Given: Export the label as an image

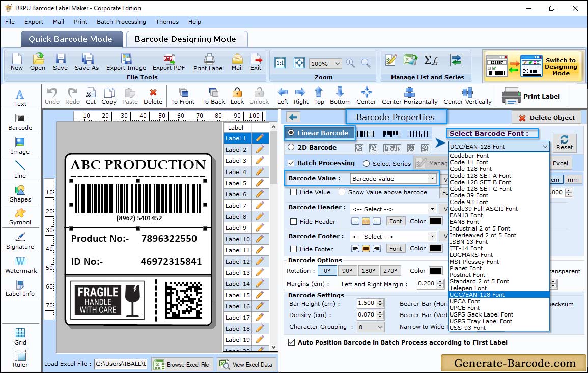Looking at the screenshot, I should click(126, 62).
